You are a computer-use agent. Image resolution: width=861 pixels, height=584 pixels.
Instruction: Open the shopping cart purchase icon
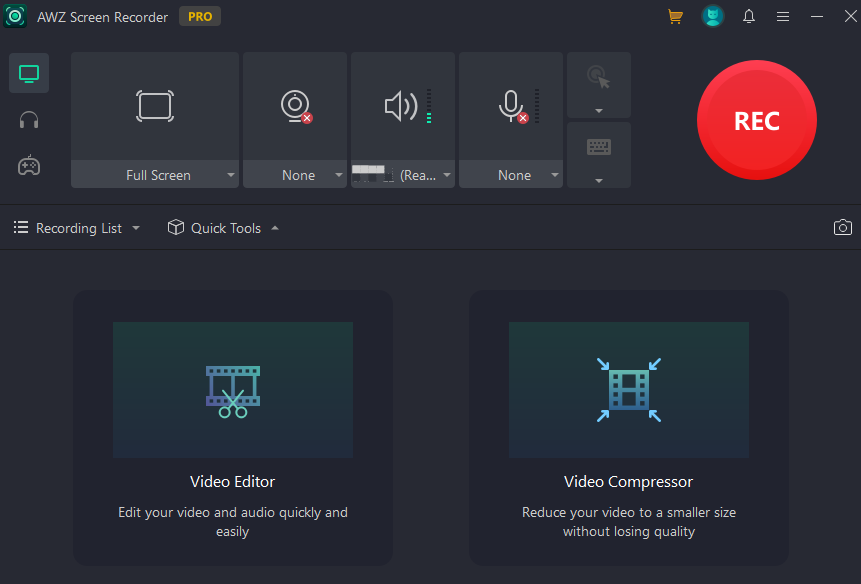pyautogui.click(x=675, y=16)
